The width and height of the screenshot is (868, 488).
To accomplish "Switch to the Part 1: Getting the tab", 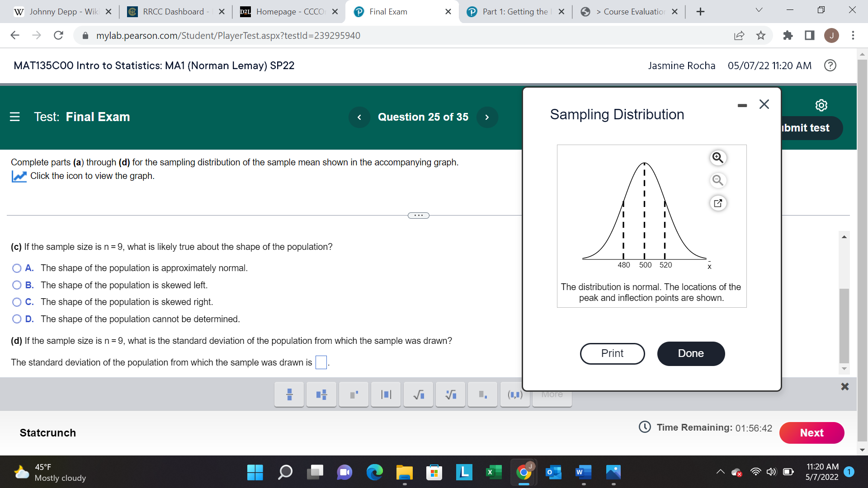I will coord(515,12).
